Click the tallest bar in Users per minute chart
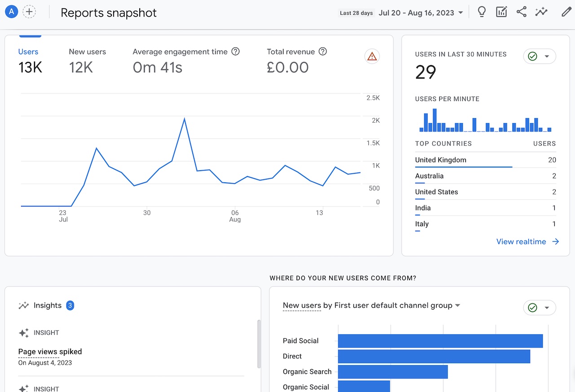The image size is (575, 392). click(435, 120)
